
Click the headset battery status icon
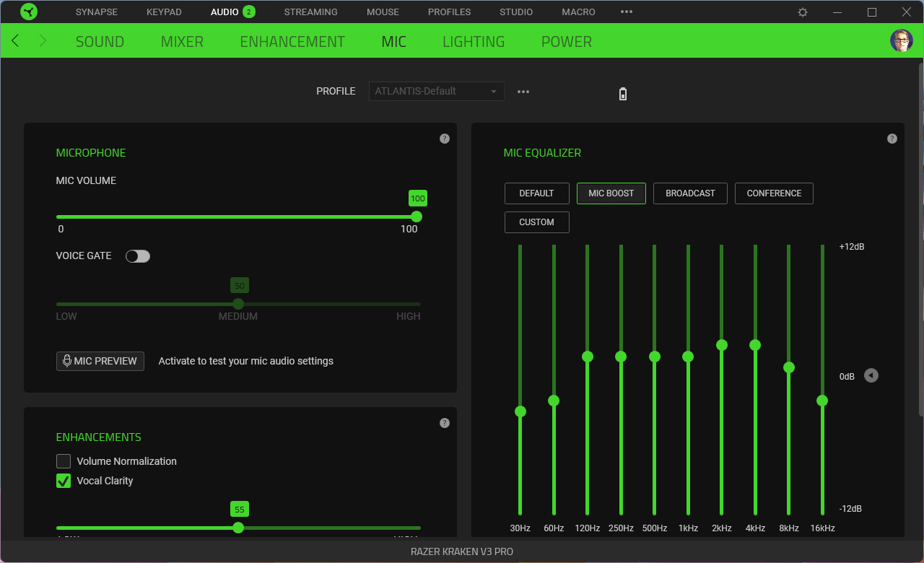pyautogui.click(x=623, y=94)
